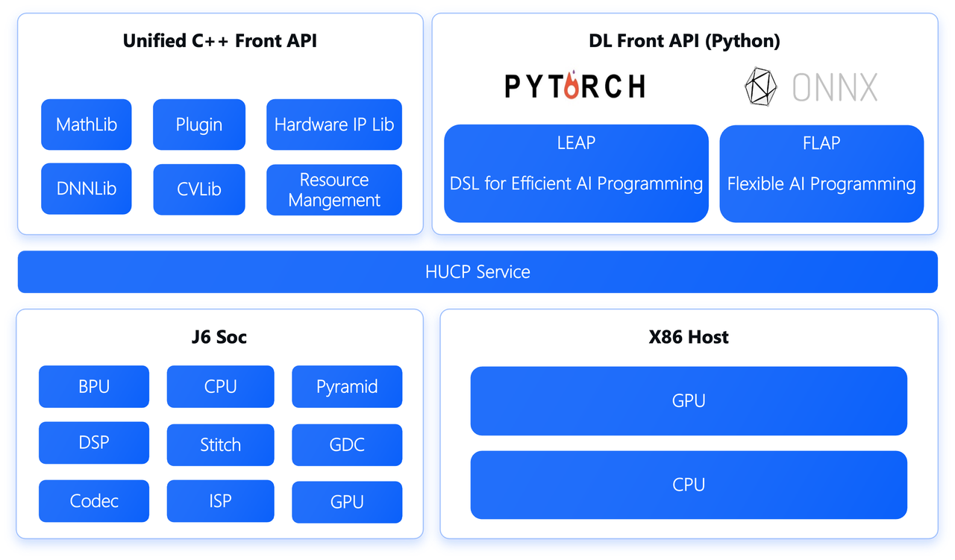Screen dimensions: 955x560
Task: Select the GDC block
Action: [x=347, y=445]
